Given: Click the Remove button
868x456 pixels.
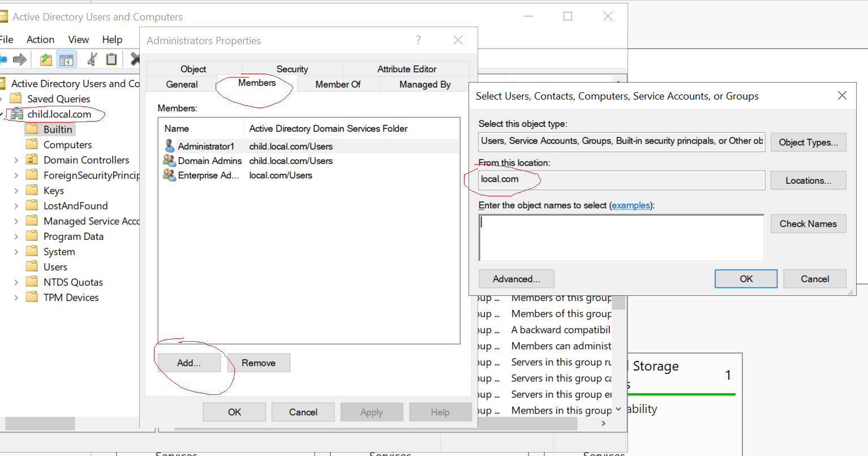Looking at the screenshot, I should tap(259, 363).
